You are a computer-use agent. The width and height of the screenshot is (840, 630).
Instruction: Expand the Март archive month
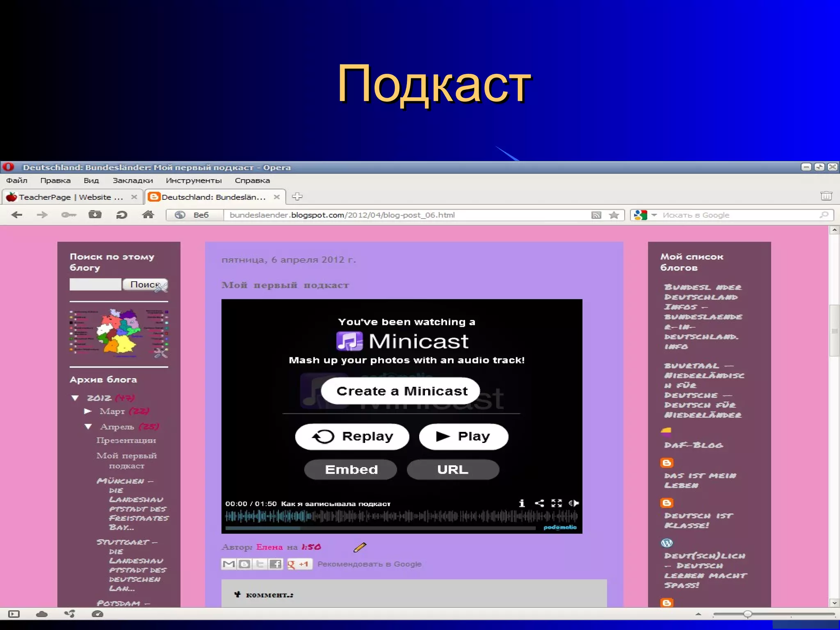(x=88, y=411)
